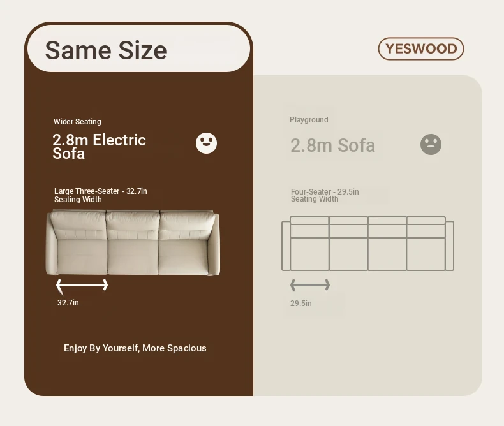Select the Wider Seating label
Image resolution: width=504 pixels, height=426 pixels.
[x=77, y=122]
